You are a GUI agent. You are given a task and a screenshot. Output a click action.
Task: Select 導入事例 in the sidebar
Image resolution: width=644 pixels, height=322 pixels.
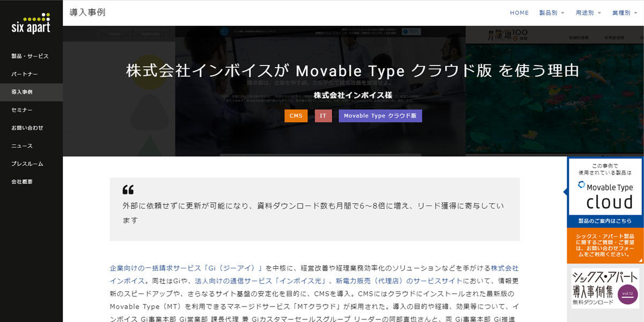pyautogui.click(x=31, y=92)
